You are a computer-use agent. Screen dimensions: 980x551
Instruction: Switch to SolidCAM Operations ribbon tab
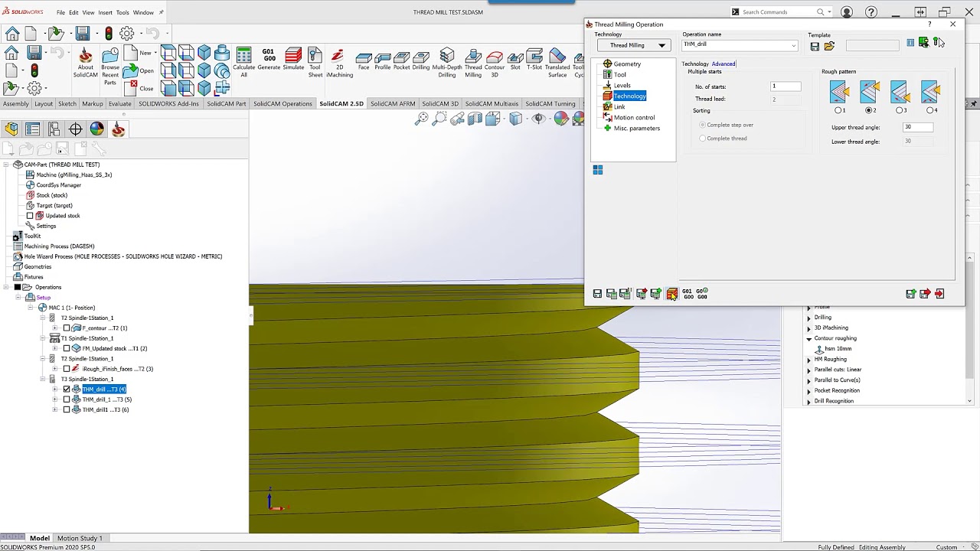tap(283, 104)
